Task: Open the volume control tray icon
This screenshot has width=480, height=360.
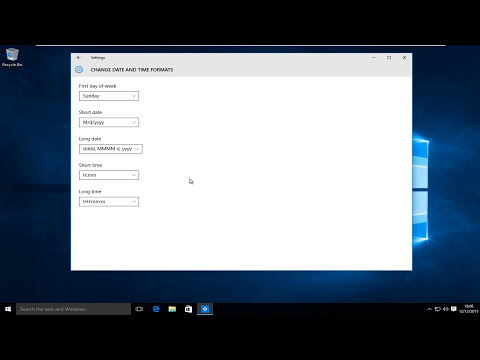Action: [x=446, y=309]
